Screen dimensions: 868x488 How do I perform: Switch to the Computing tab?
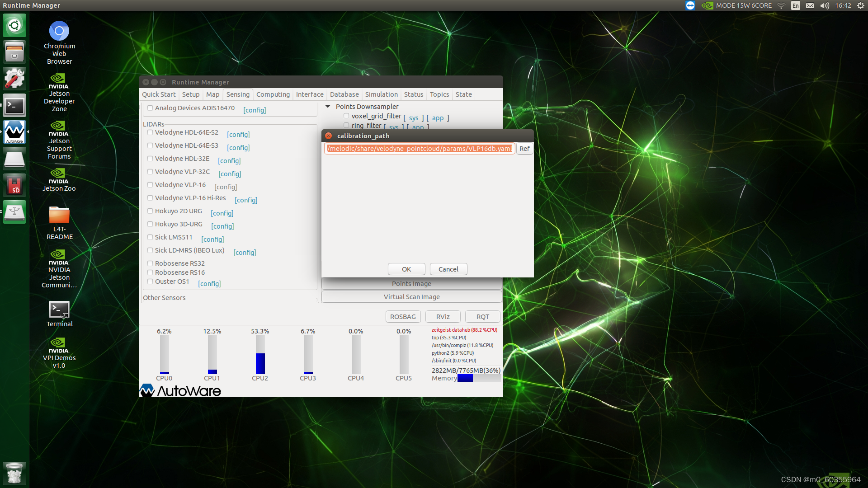pyautogui.click(x=273, y=94)
